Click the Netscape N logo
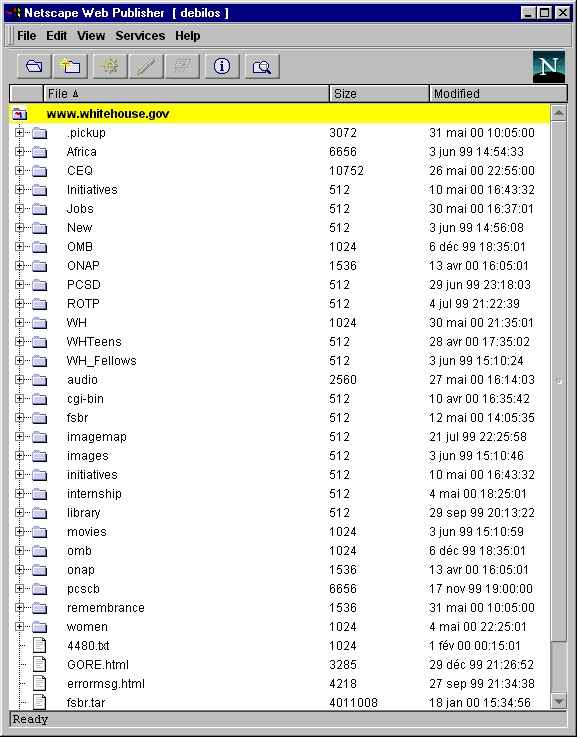The height and width of the screenshot is (737, 577). tap(549, 67)
